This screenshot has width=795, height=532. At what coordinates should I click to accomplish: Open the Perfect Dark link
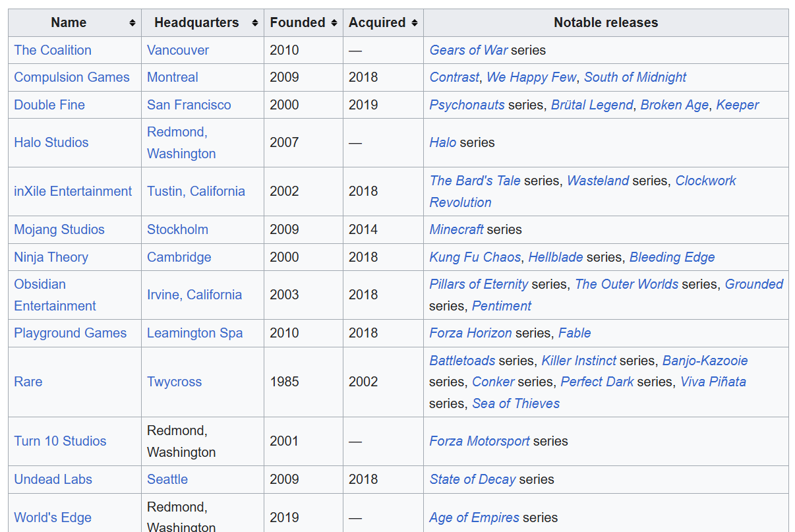click(x=597, y=382)
